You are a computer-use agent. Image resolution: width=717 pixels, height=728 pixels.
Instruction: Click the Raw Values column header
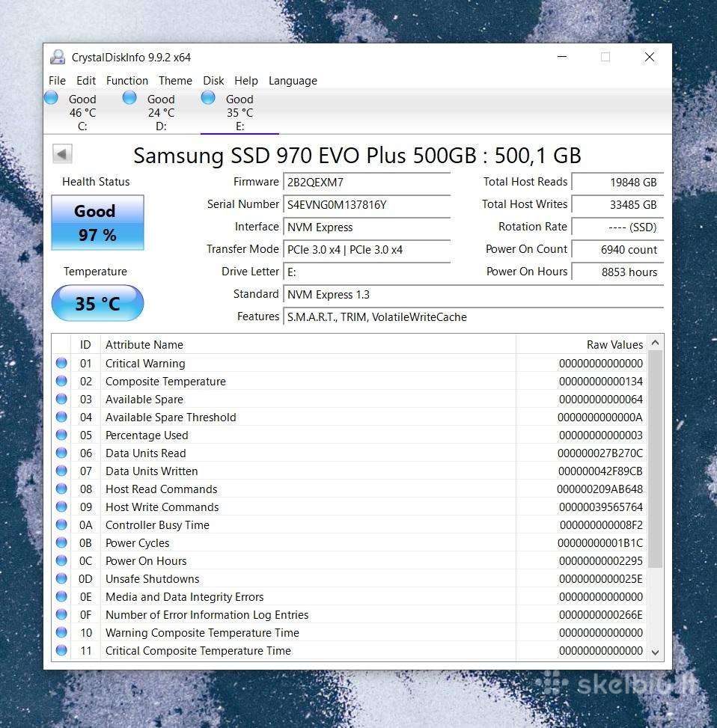pyautogui.click(x=582, y=344)
